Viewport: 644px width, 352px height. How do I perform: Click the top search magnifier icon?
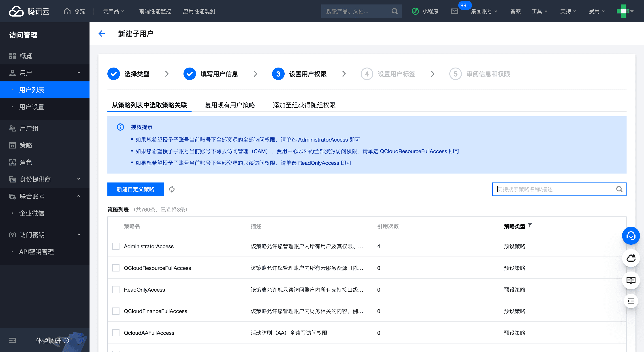(395, 11)
